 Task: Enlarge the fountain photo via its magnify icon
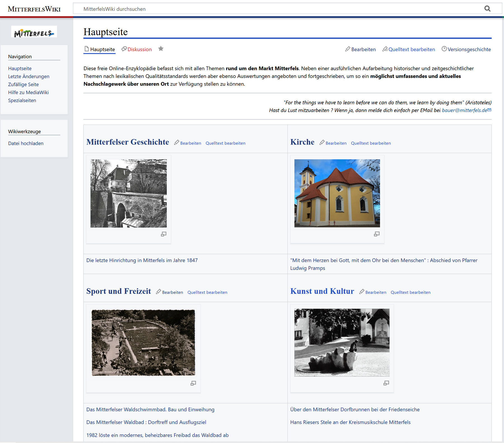coord(386,383)
